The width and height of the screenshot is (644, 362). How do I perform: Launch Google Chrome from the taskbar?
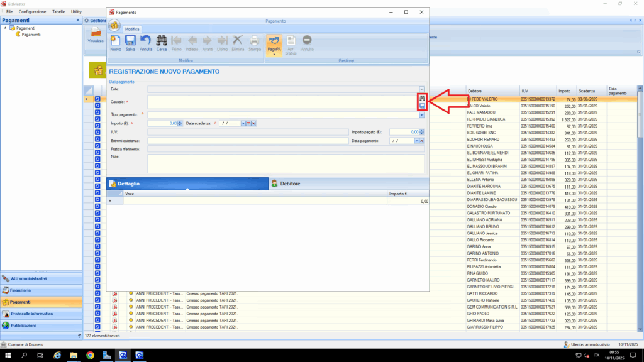coord(90,355)
